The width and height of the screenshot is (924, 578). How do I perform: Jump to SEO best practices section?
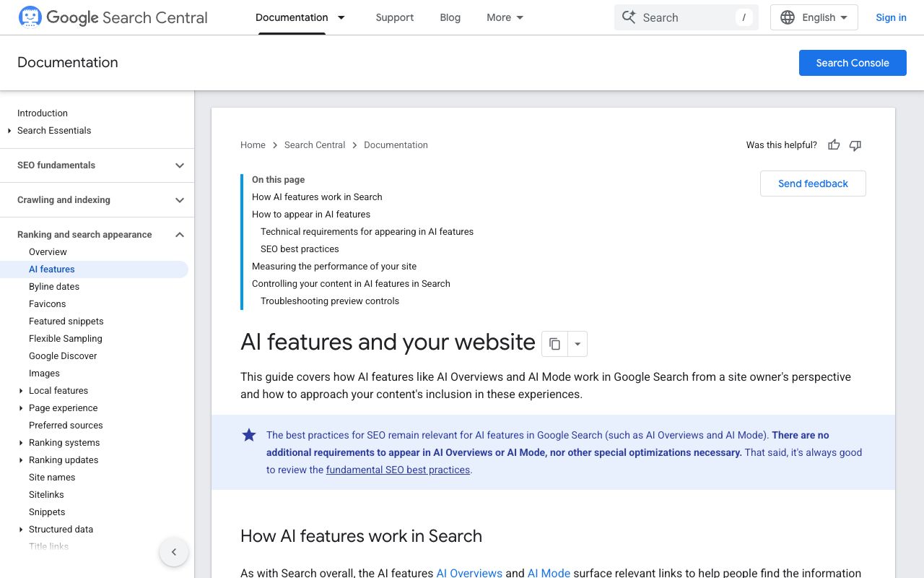(300, 249)
